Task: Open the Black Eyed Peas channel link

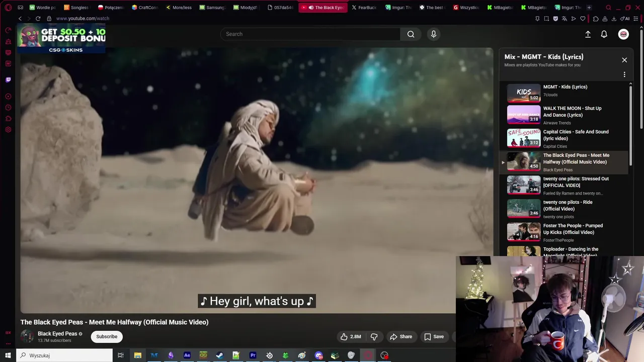Action: point(57,334)
